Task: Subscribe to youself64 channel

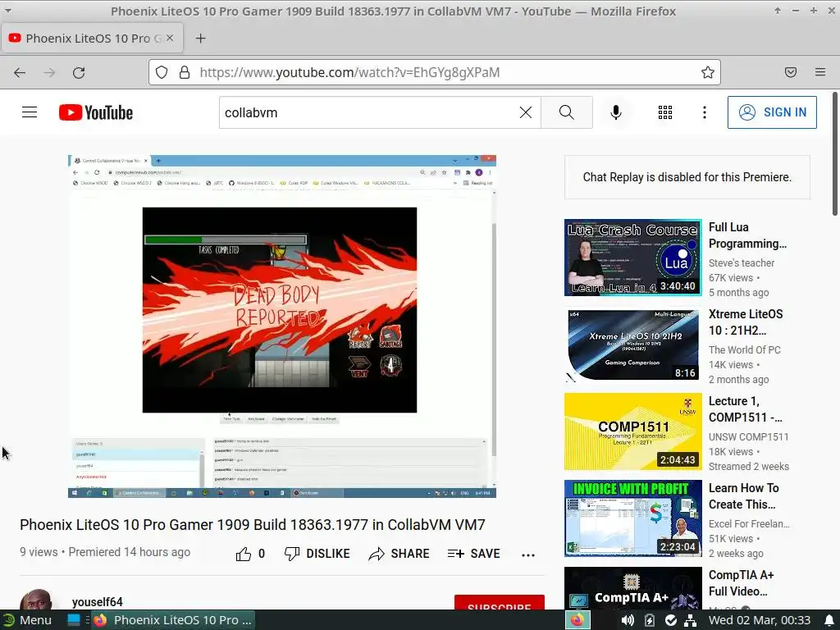Action: 500,603
